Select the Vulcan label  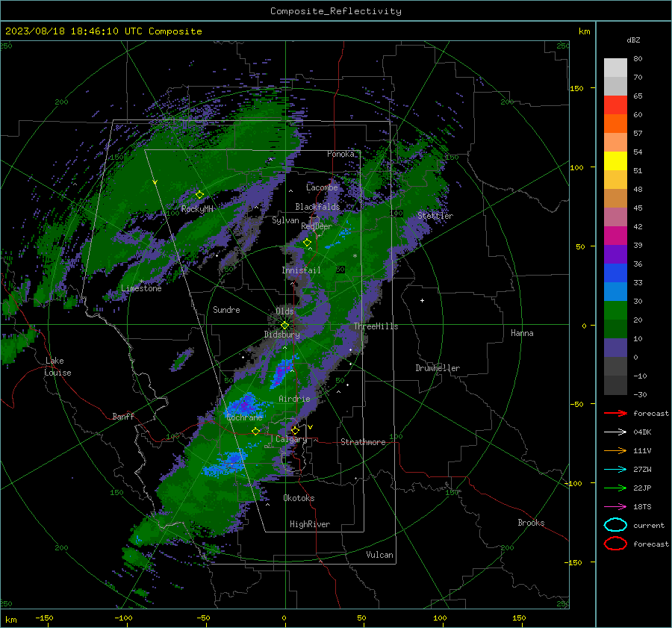[x=379, y=555]
